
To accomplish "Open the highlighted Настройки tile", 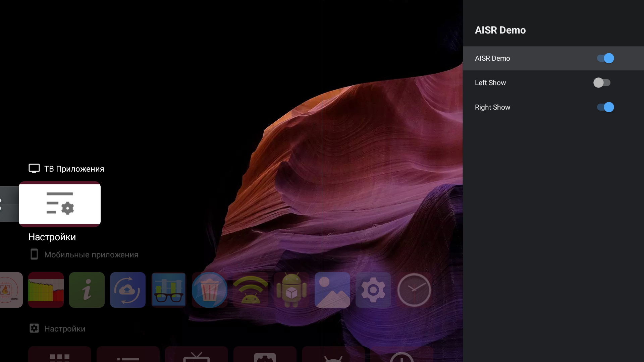I will [60, 204].
